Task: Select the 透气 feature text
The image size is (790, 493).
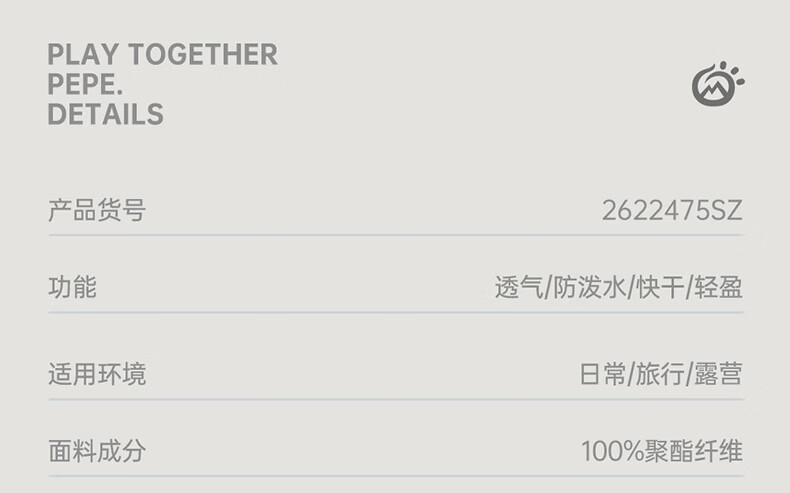Action: 518,288
